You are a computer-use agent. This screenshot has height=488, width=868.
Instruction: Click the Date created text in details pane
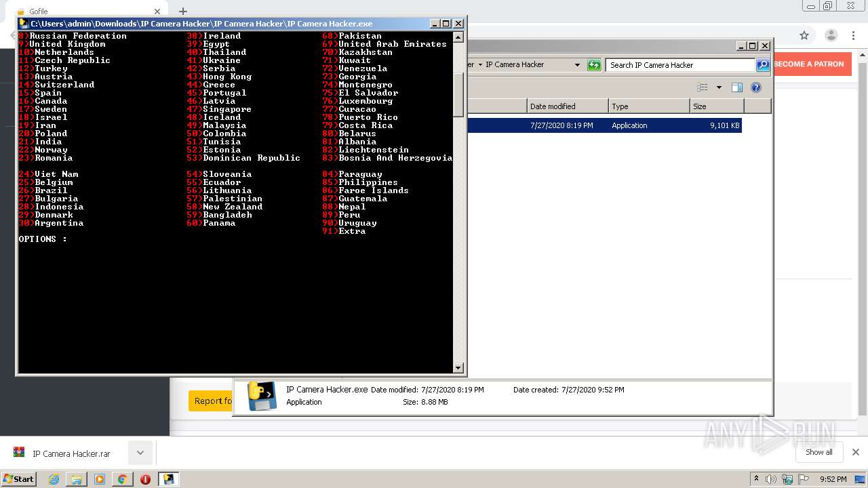coord(569,390)
